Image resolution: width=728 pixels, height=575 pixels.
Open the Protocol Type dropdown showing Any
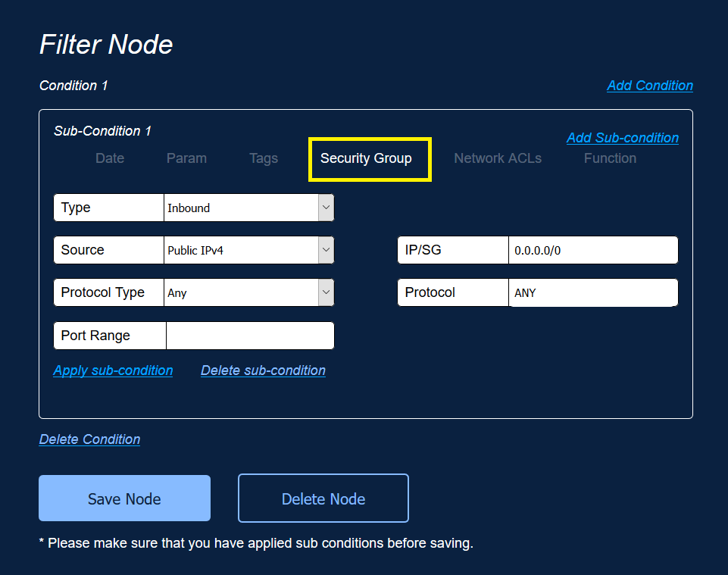[x=249, y=292]
